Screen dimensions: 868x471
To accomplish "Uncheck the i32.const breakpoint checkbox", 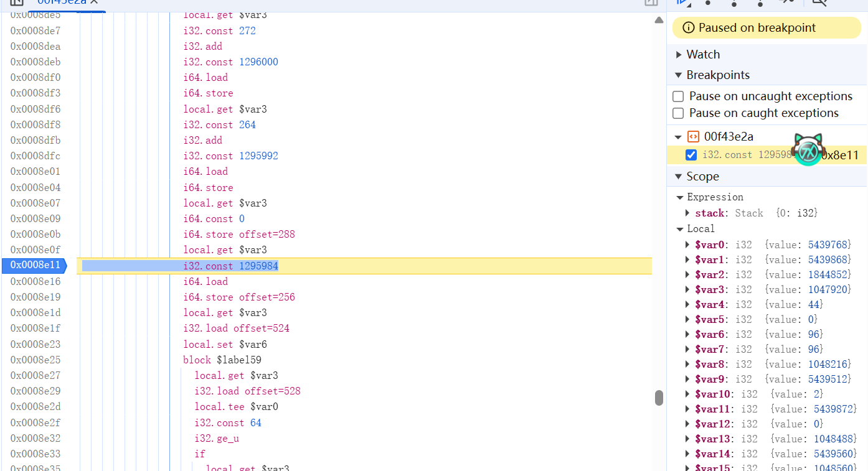I will click(691, 155).
